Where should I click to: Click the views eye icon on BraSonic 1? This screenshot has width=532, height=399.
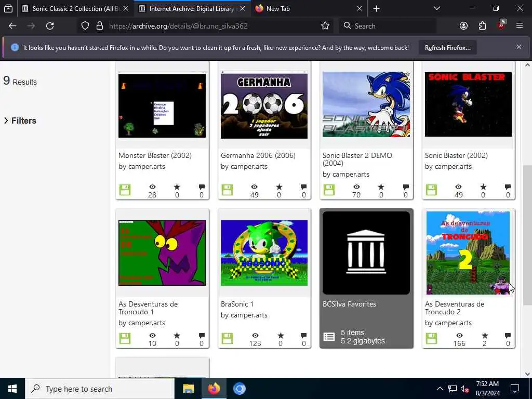pos(255,336)
